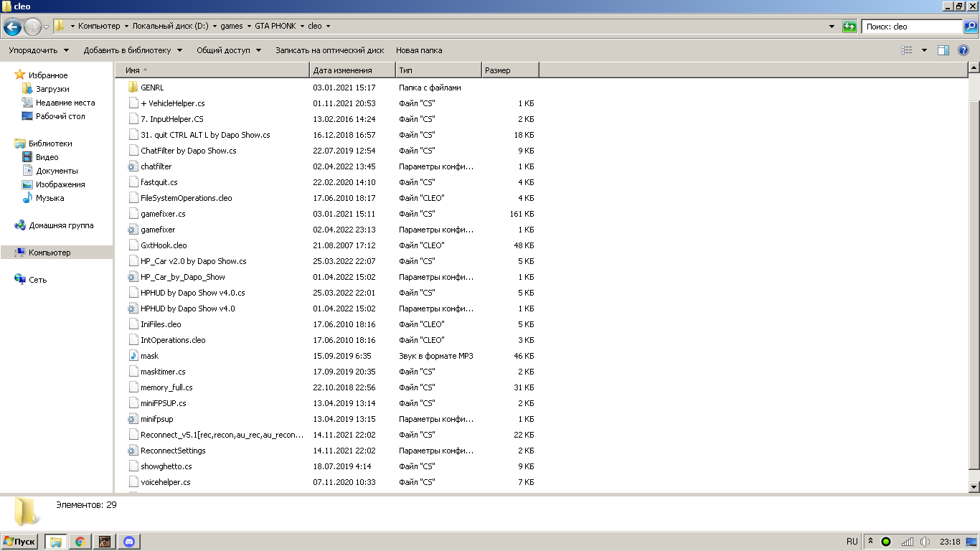Show hidden tray icons arrow
This screenshot has width=980, height=551.
point(870,542)
